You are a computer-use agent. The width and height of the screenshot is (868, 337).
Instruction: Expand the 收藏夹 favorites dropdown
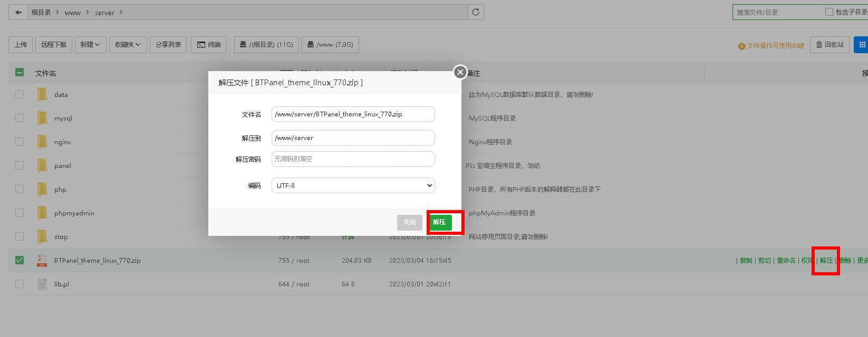coord(128,45)
